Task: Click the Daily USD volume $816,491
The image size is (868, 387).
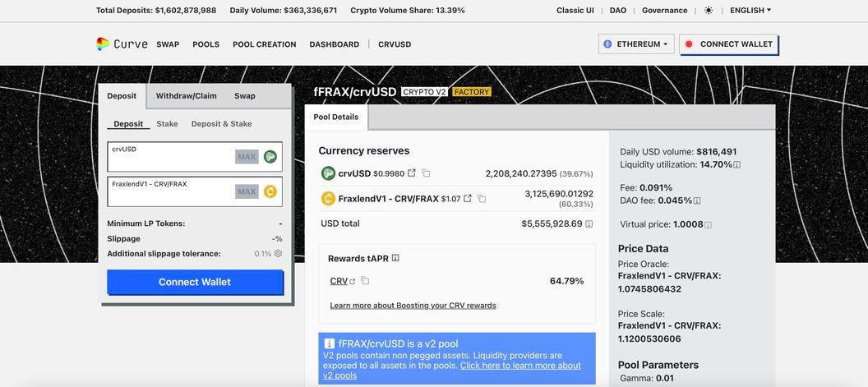Action: [x=716, y=152]
